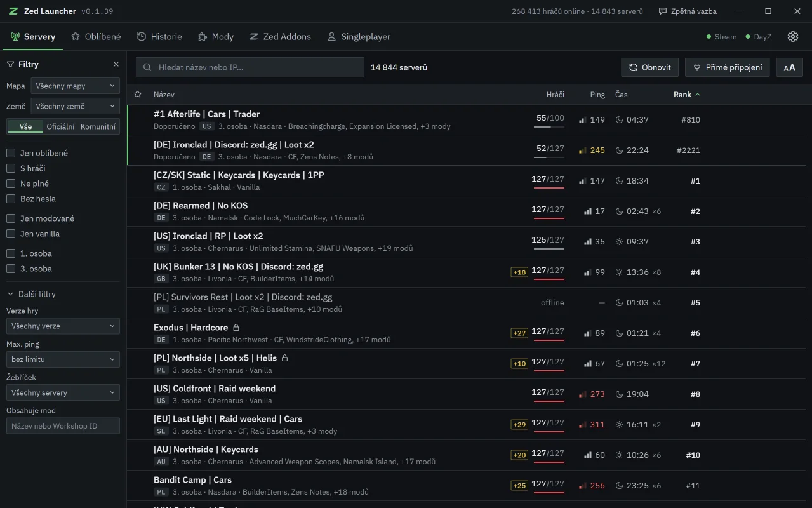Click the Filtry funnel icon

(x=11, y=64)
